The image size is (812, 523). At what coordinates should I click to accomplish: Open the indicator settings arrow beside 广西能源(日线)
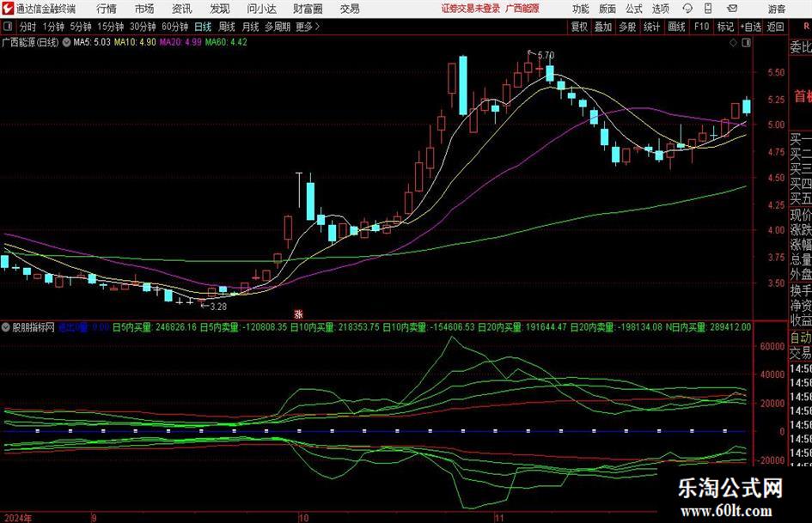66,42
